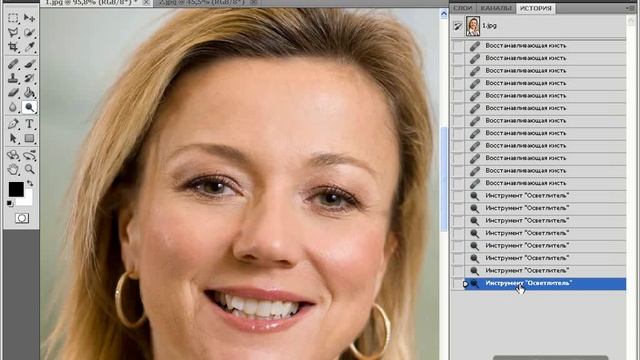Choose the Brush tool
Viewport: 640px width, 360px height.
click(x=29, y=64)
